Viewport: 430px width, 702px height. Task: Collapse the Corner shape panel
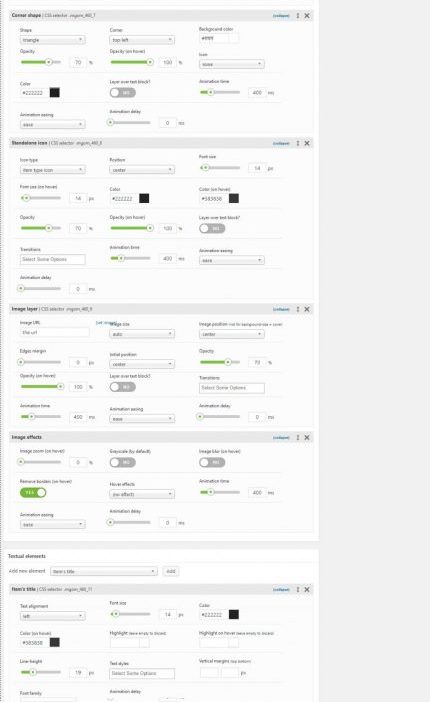(281, 16)
